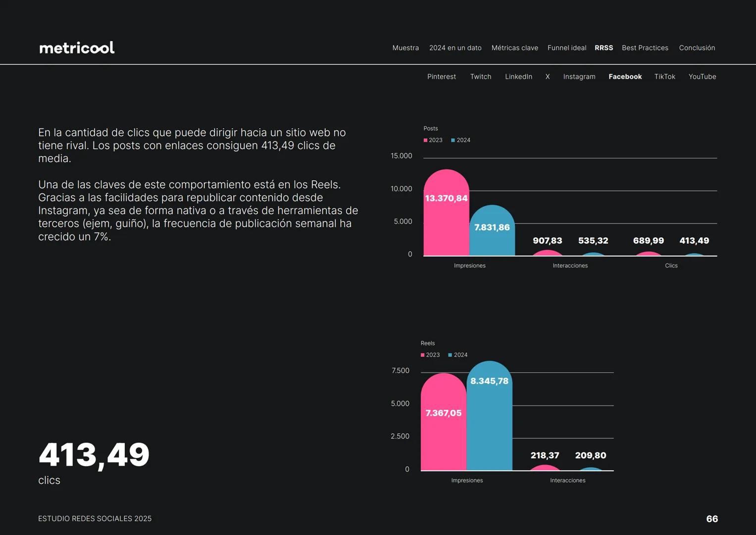Click the 13.370,84 Impresiones bar
Screen dimensions: 756x535
coord(446,218)
